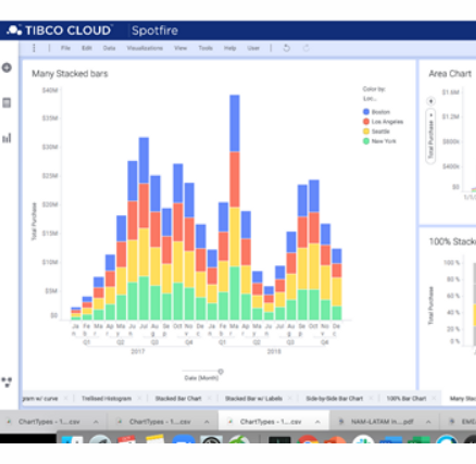This screenshot has height=464, width=476.
Task: Click the tall March 2018 stacked bar
Action: (x=234, y=207)
